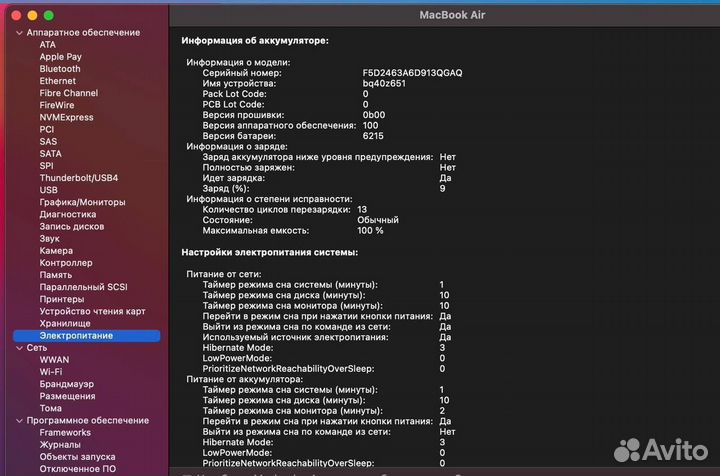Select SAS hardware entry
720x476 pixels.
pyautogui.click(x=48, y=141)
